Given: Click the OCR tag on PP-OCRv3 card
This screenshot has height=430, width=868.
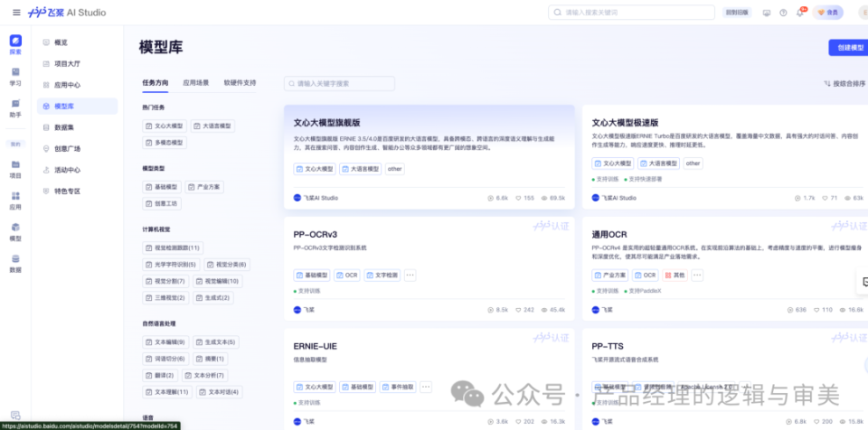Looking at the screenshot, I should coord(347,275).
